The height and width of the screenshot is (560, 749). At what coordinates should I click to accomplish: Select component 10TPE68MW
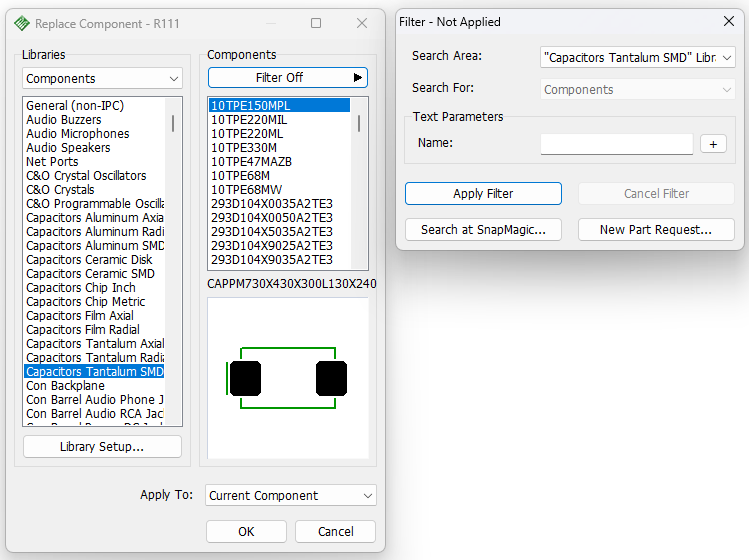pyautogui.click(x=279, y=190)
